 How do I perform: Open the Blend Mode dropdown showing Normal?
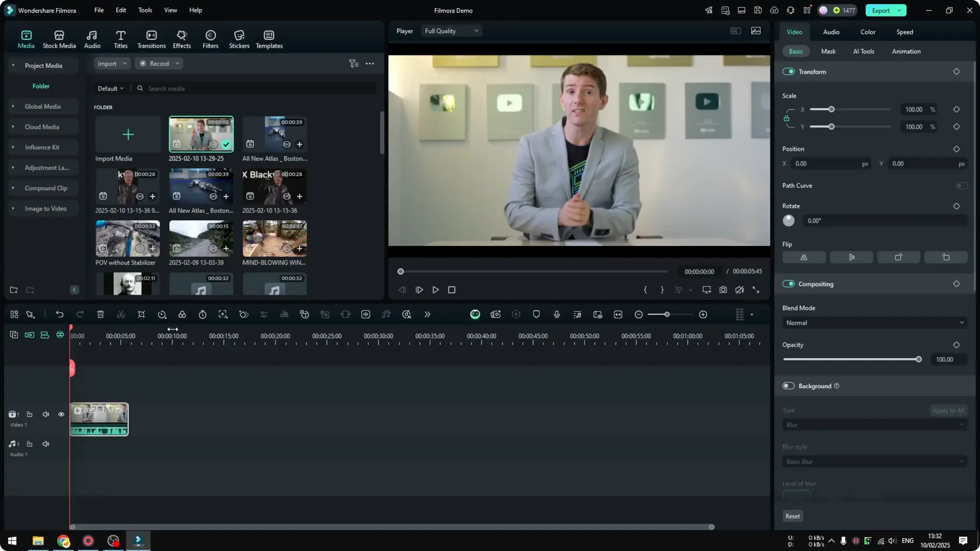[874, 322]
